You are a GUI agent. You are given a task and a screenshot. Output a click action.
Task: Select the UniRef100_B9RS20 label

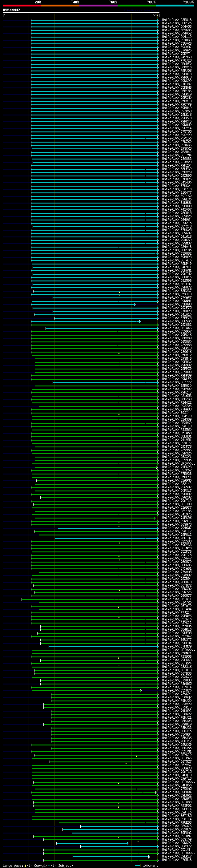pyautogui.click(x=177, y=454)
